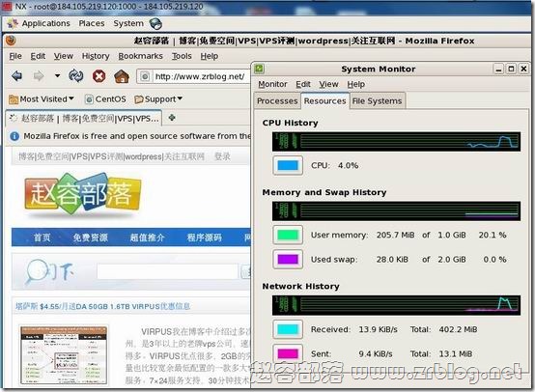
Task: Click the '402.2 MiB' received total
Action: pyautogui.click(x=458, y=329)
